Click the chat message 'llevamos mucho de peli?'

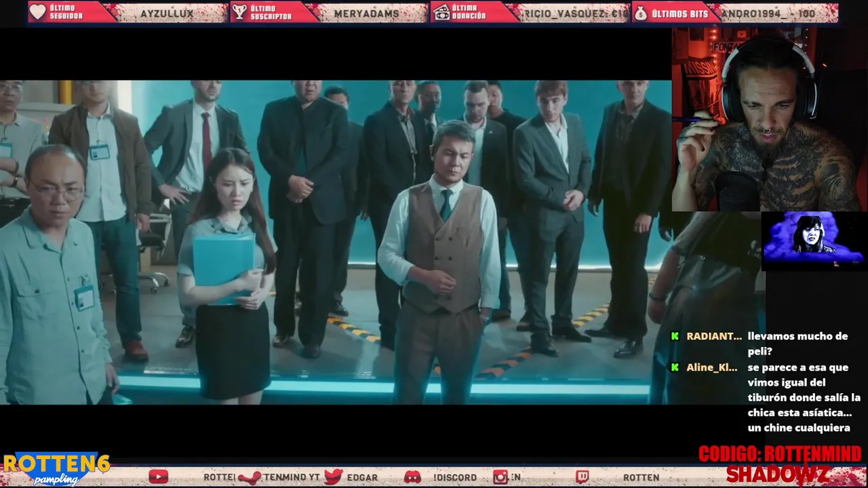[797, 344]
